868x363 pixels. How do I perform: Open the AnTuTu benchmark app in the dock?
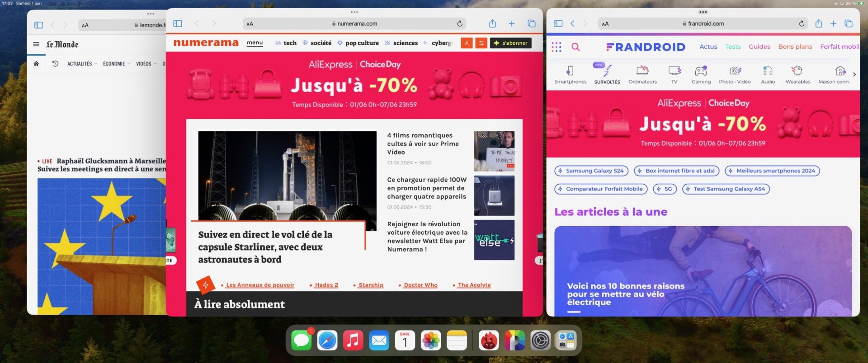coord(489,340)
